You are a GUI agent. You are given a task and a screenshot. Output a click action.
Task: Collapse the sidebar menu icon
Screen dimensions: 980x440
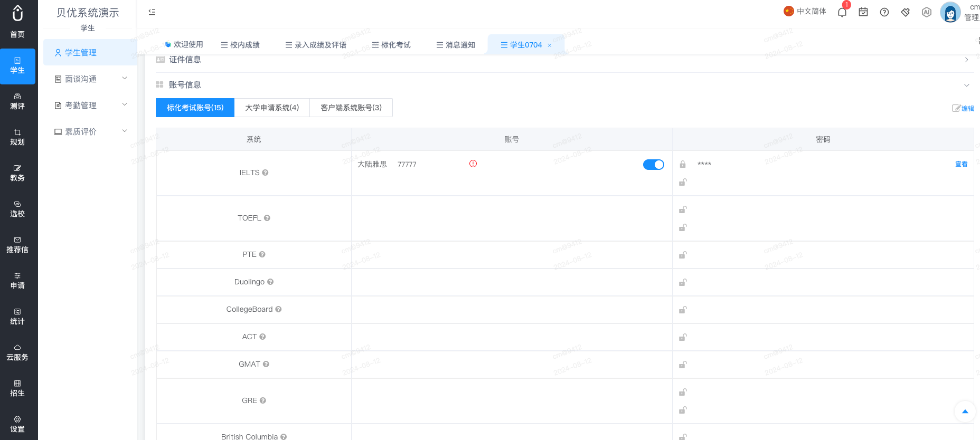(152, 12)
